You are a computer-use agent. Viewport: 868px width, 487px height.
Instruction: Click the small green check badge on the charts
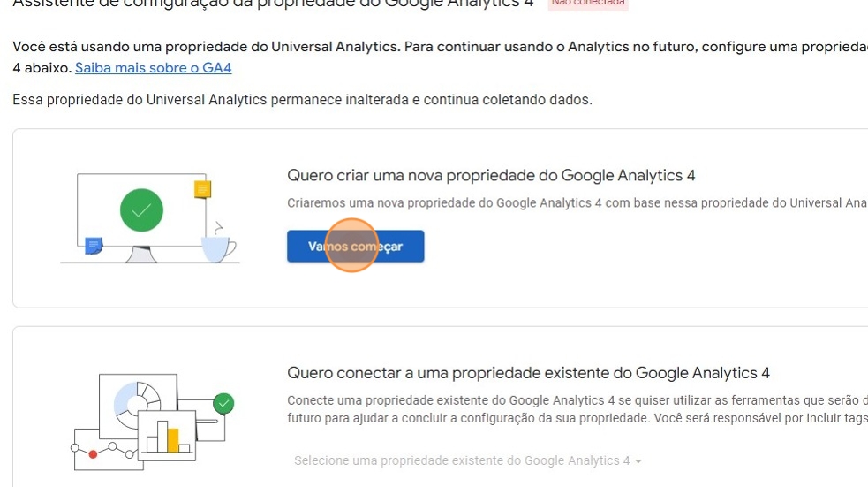click(x=224, y=404)
